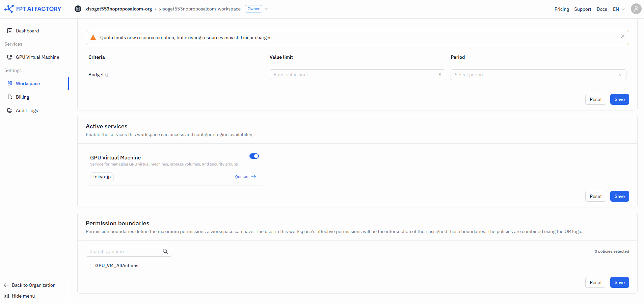This screenshot has width=644, height=303.
Task: Click the orange warning triangle icon
Action: 93,37
